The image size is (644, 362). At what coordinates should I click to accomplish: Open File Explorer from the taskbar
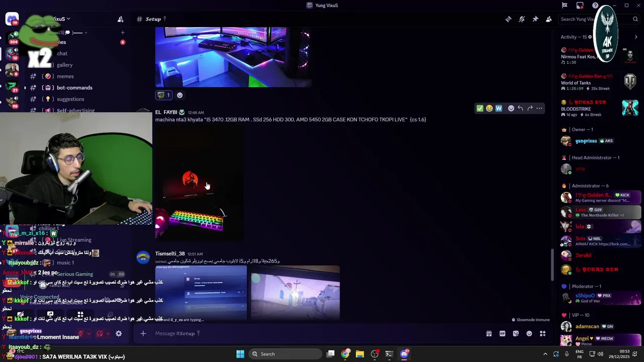(x=360, y=354)
